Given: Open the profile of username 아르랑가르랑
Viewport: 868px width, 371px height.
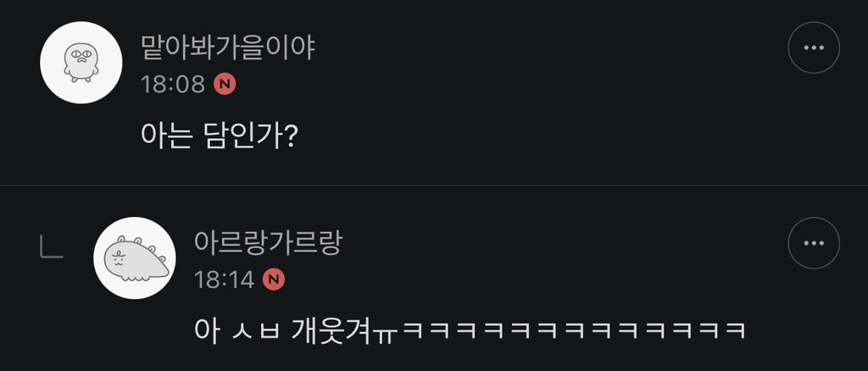Looking at the screenshot, I should pos(269,244).
